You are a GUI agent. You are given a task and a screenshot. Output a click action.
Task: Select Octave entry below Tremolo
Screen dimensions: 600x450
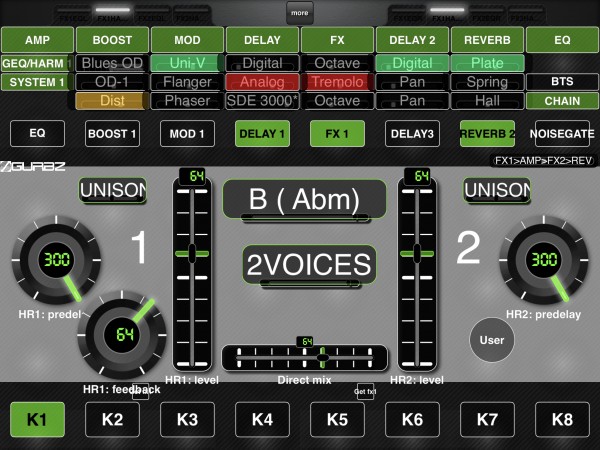click(x=337, y=101)
